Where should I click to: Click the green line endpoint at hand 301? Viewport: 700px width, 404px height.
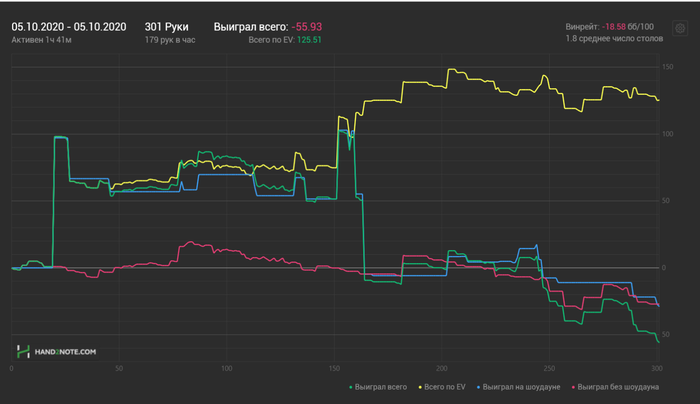658,342
